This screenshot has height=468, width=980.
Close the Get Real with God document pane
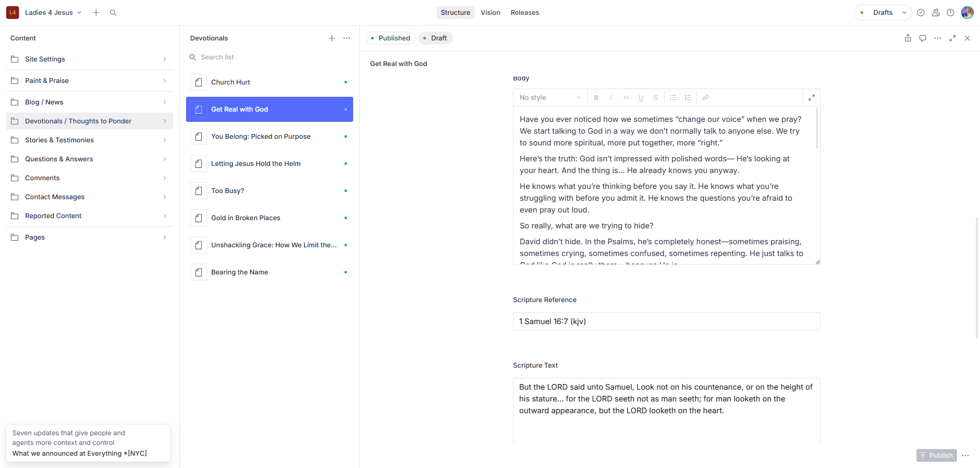pyautogui.click(x=967, y=38)
